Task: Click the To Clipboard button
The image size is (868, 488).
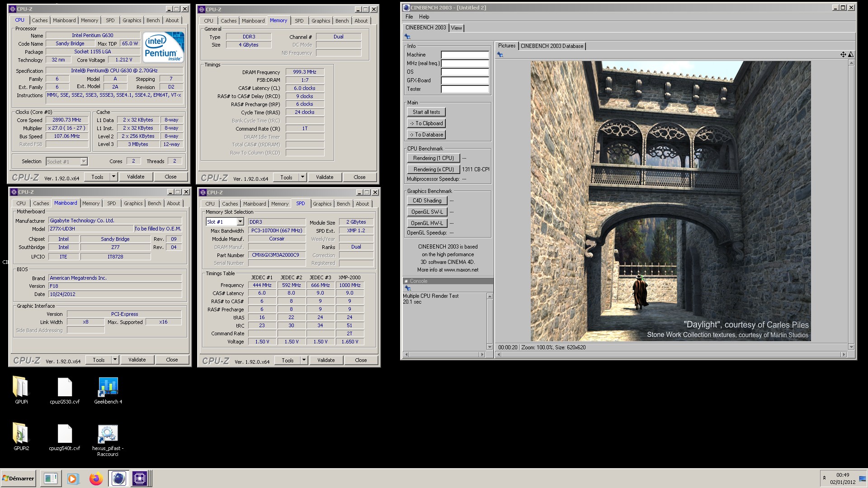Action: (426, 123)
